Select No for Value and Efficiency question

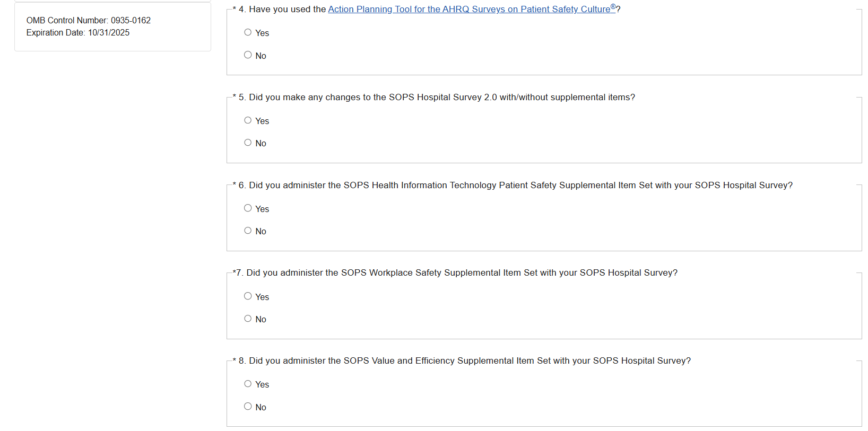click(x=248, y=407)
